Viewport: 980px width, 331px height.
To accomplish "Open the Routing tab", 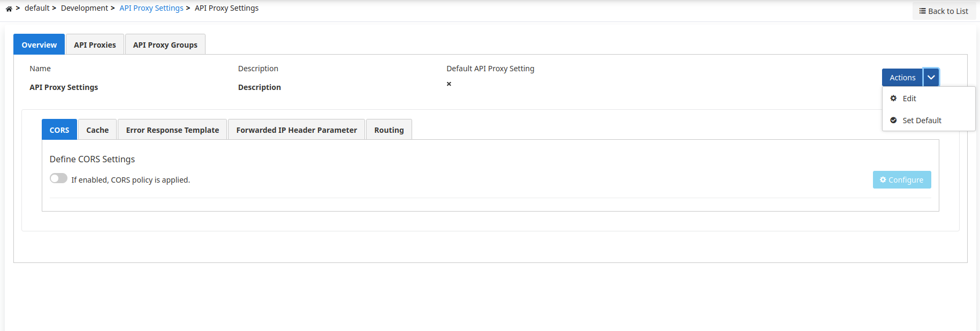I will click(389, 130).
